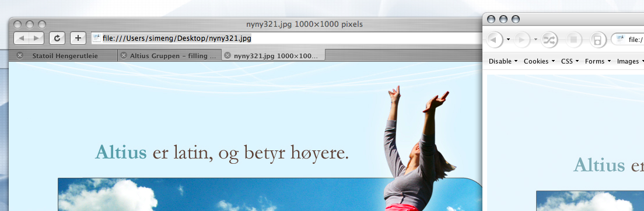
Task: Click the square stop button in right window
Action: 574,40
